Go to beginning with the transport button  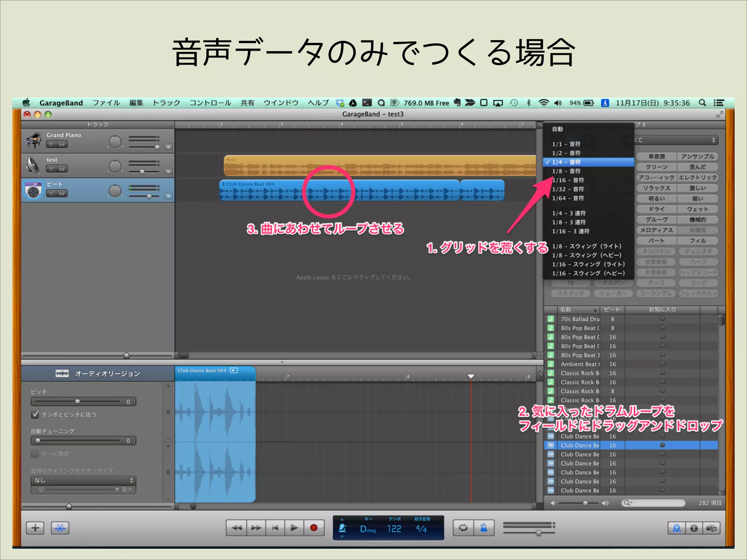(x=275, y=528)
